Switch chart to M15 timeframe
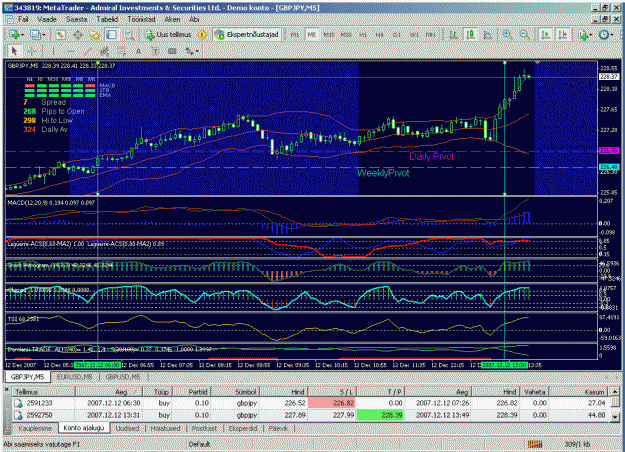 329,35
